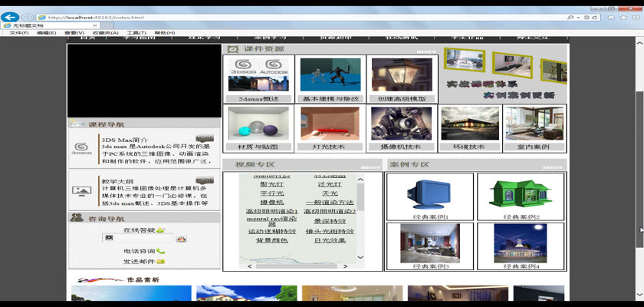Click MORE button beside 3DS Max简介
Viewport: 644px width, 307px height.
click(x=205, y=138)
